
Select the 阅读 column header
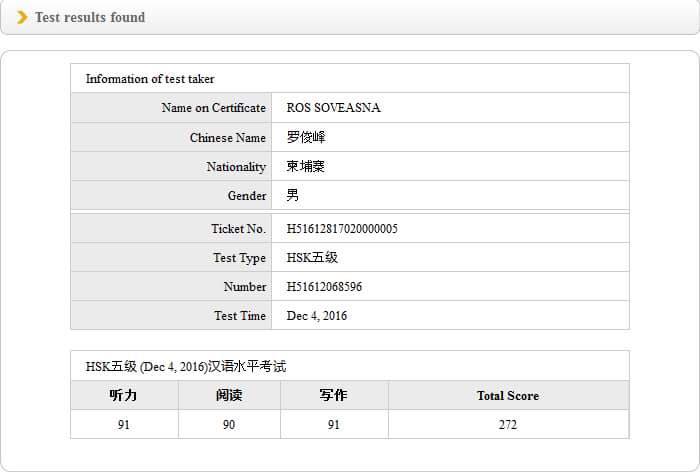229,395
